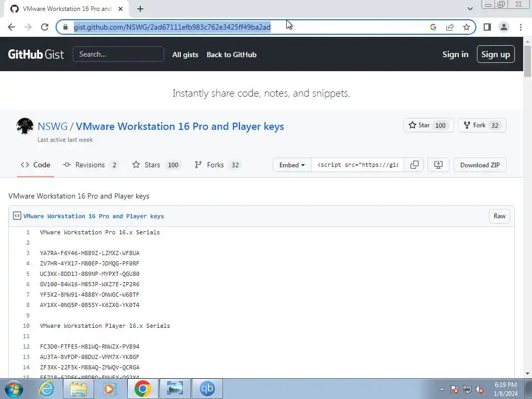Image resolution: width=532 pixels, height=399 pixels.
Task: Click line 10 Player 16.x Serials heading
Action: (x=105, y=326)
